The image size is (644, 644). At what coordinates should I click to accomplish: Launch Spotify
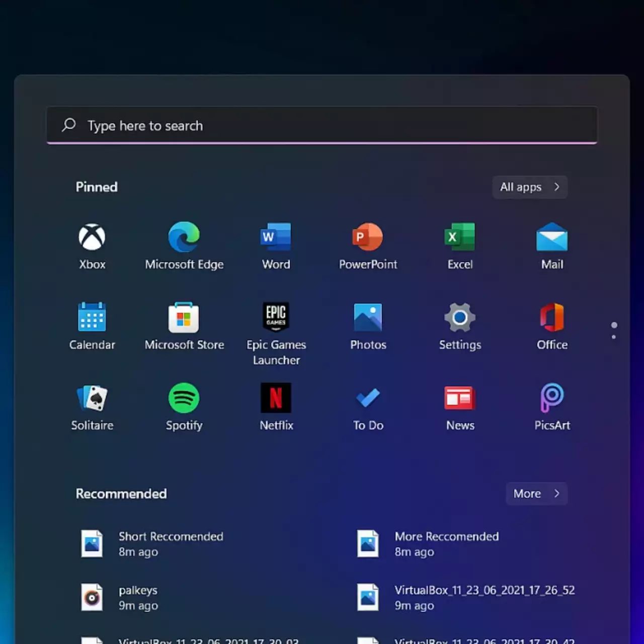(x=184, y=408)
